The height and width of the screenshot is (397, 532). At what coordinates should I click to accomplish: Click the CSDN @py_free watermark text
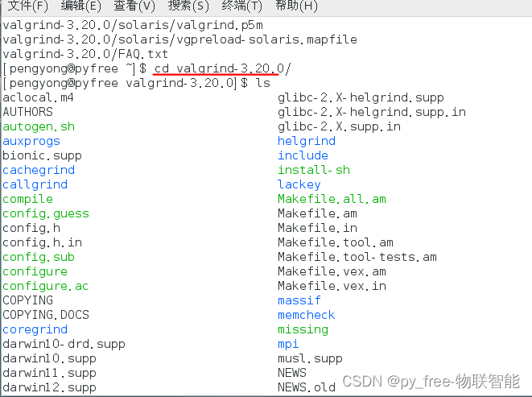click(x=431, y=381)
